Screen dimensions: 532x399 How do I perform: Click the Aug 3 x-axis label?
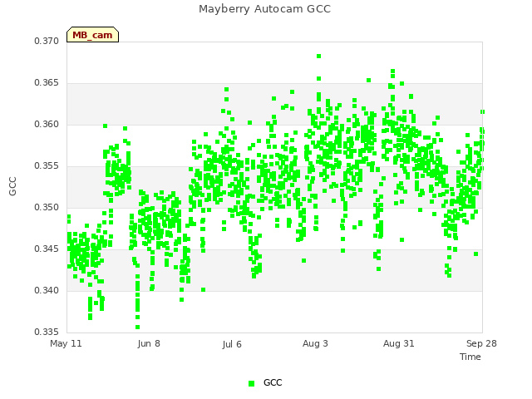(x=315, y=344)
